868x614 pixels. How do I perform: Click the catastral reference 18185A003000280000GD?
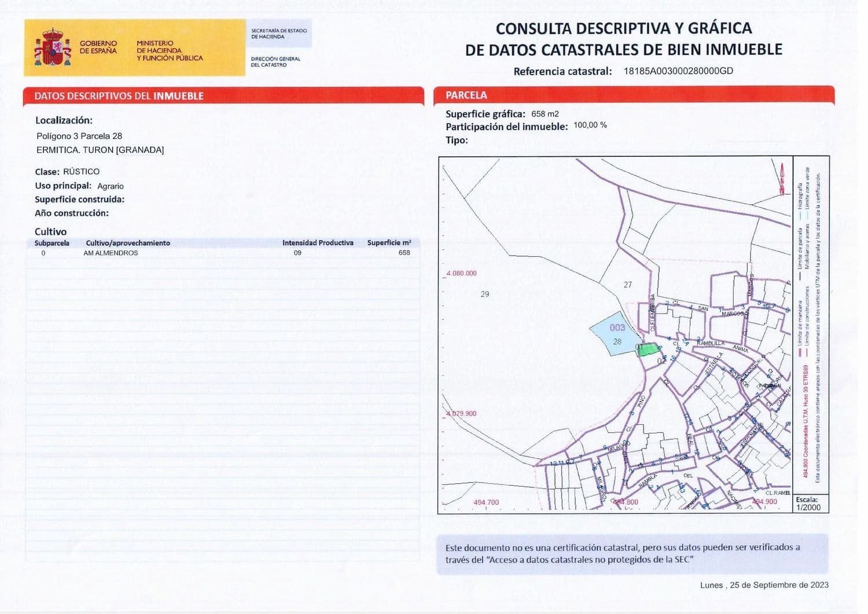pos(677,71)
